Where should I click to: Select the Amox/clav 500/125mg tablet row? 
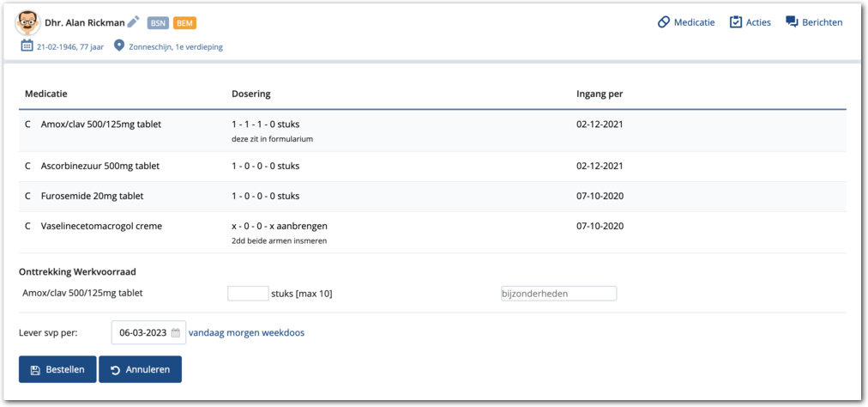[101, 125]
